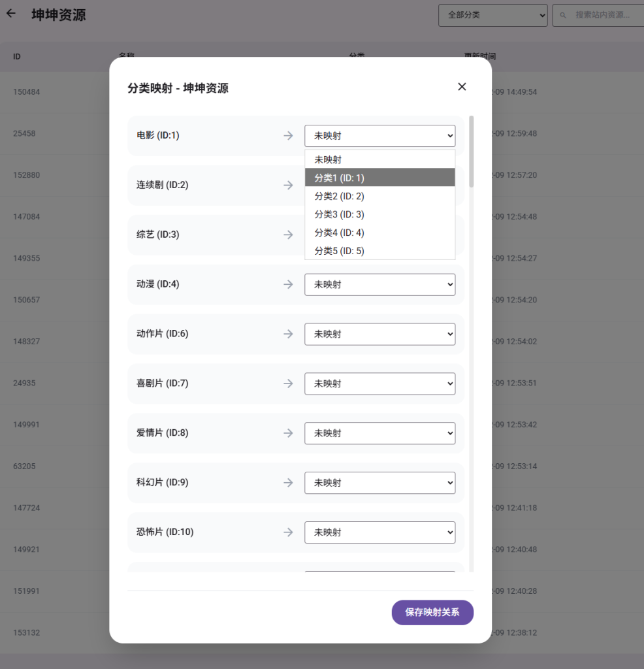This screenshot has width=644, height=669.
Task: Expand the mapping dropdown for 动作片 (ID:6)
Action: (x=379, y=334)
